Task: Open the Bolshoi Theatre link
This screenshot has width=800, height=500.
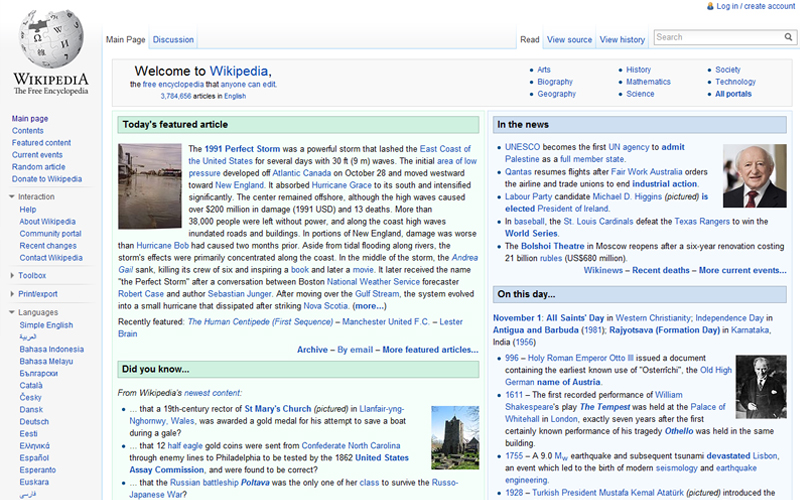Action: coord(552,246)
